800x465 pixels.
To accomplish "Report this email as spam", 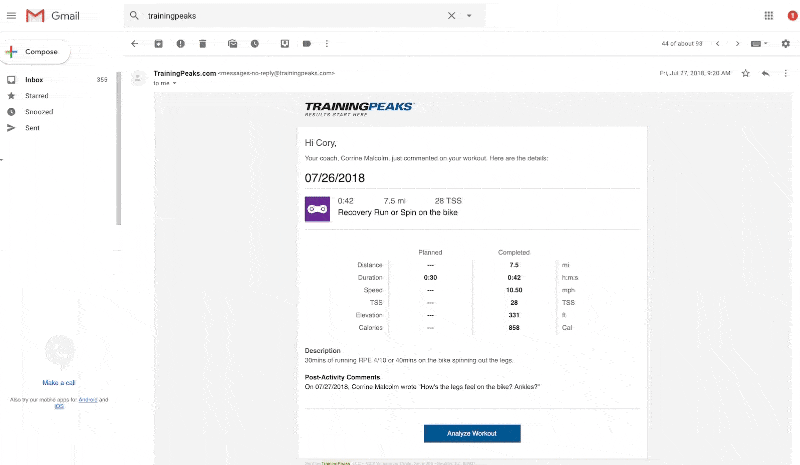I will click(x=181, y=44).
